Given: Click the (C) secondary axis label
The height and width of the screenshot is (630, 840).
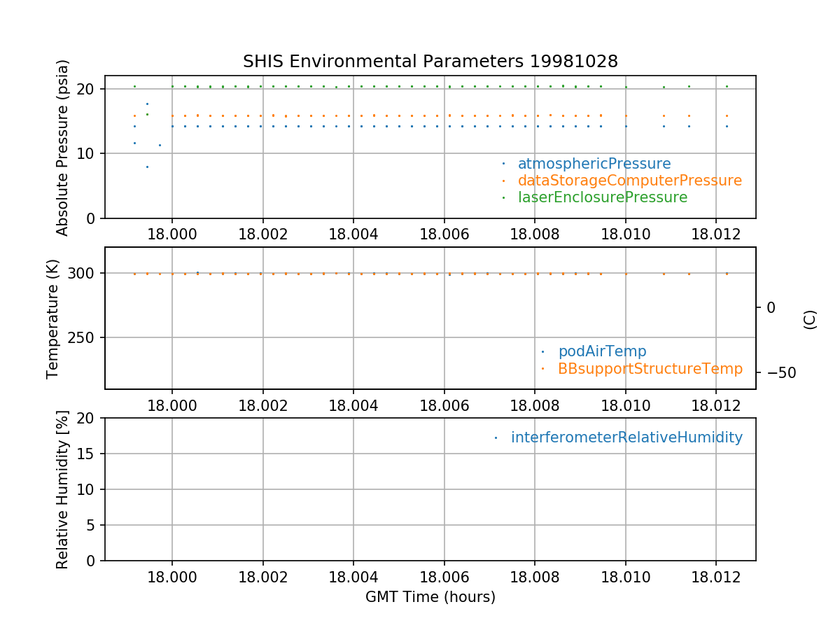Looking at the screenshot, I should pyautogui.click(x=810, y=319).
